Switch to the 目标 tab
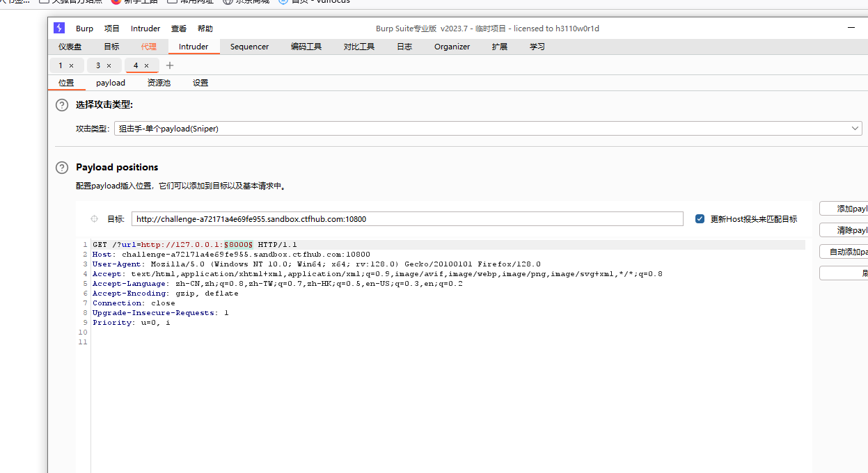 [x=111, y=47]
